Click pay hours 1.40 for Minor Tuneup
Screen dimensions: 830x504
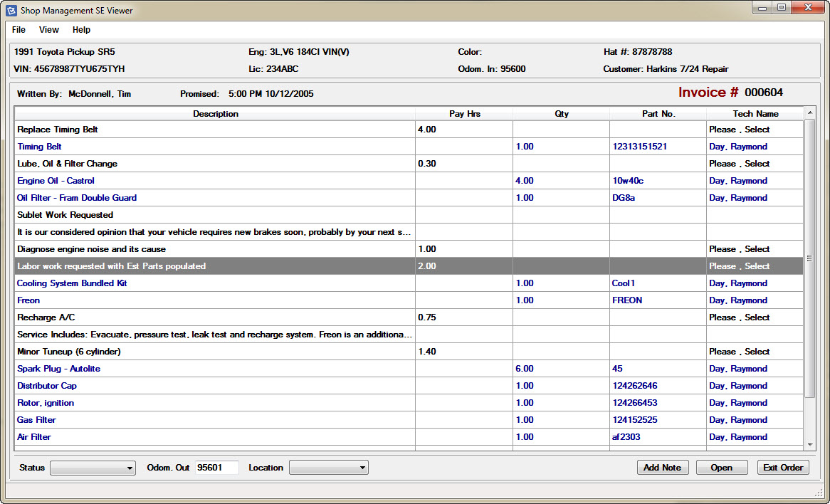click(464, 352)
